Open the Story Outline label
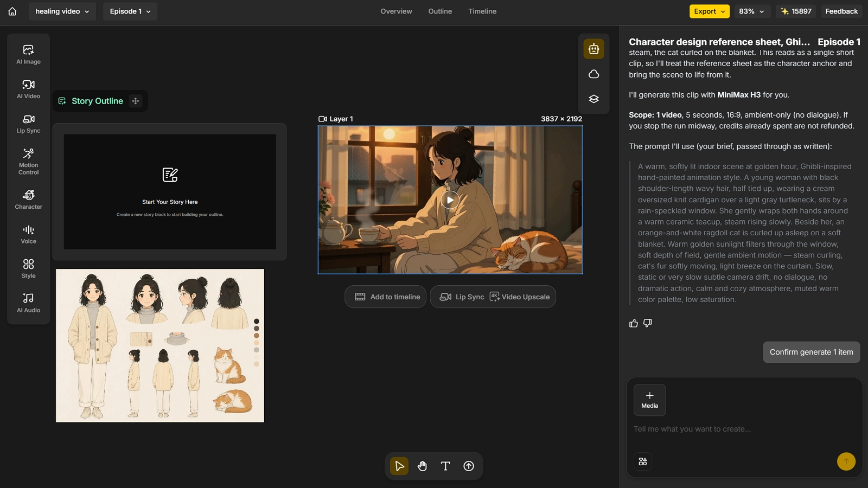Viewport: 868px width, 488px height. coord(97,101)
